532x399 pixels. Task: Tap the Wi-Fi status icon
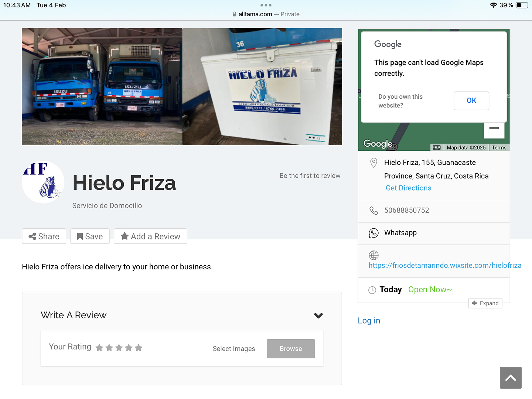click(493, 5)
